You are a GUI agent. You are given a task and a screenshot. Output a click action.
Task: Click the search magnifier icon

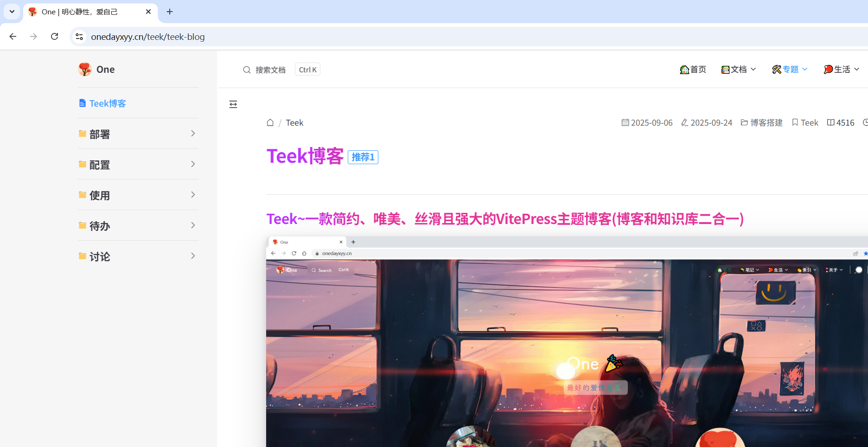click(x=247, y=70)
